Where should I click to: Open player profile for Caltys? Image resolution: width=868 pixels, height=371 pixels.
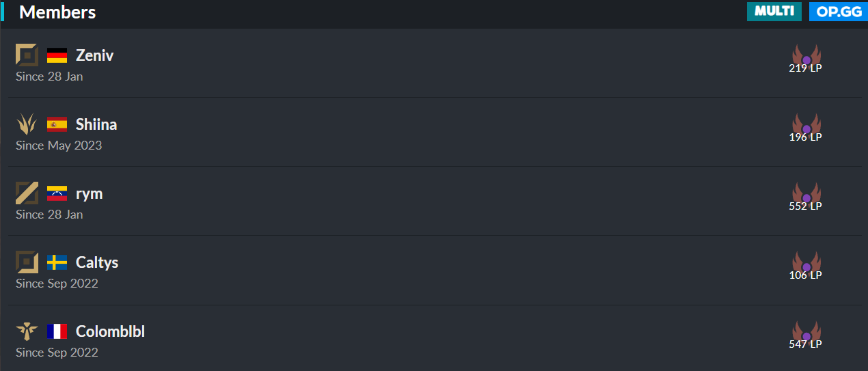[97, 262]
